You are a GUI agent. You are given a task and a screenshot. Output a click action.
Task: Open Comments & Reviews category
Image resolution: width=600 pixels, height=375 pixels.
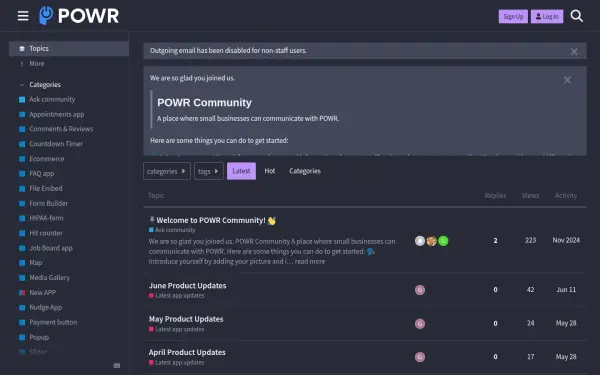[x=61, y=129]
